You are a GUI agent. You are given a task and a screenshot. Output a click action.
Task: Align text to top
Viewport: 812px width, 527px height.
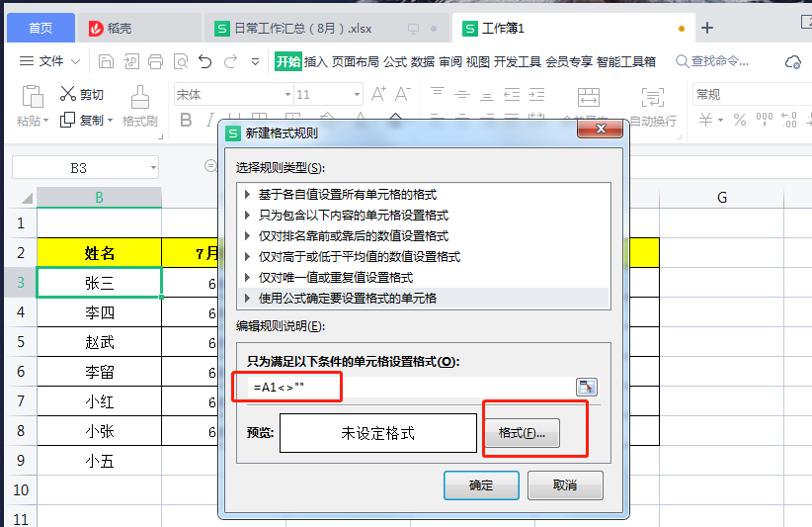point(438,92)
